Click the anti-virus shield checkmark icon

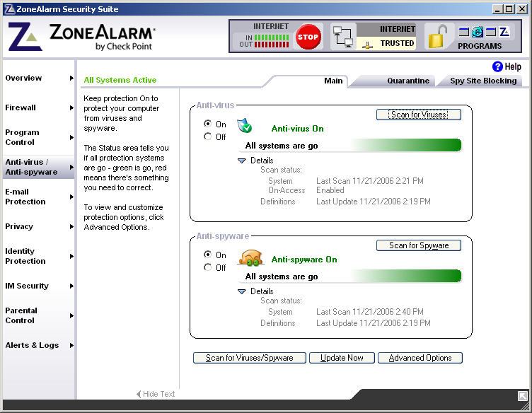coord(244,125)
